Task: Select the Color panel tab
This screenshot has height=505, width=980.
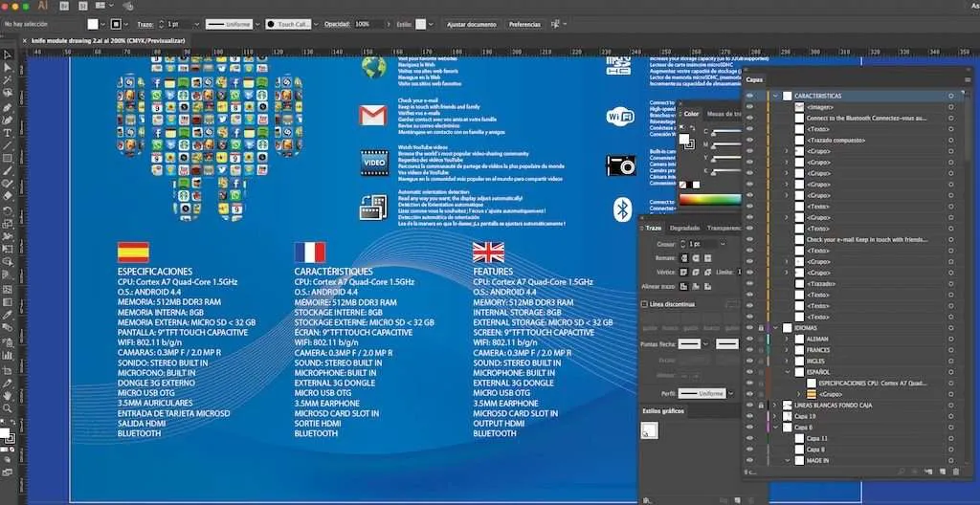Action: [x=691, y=114]
